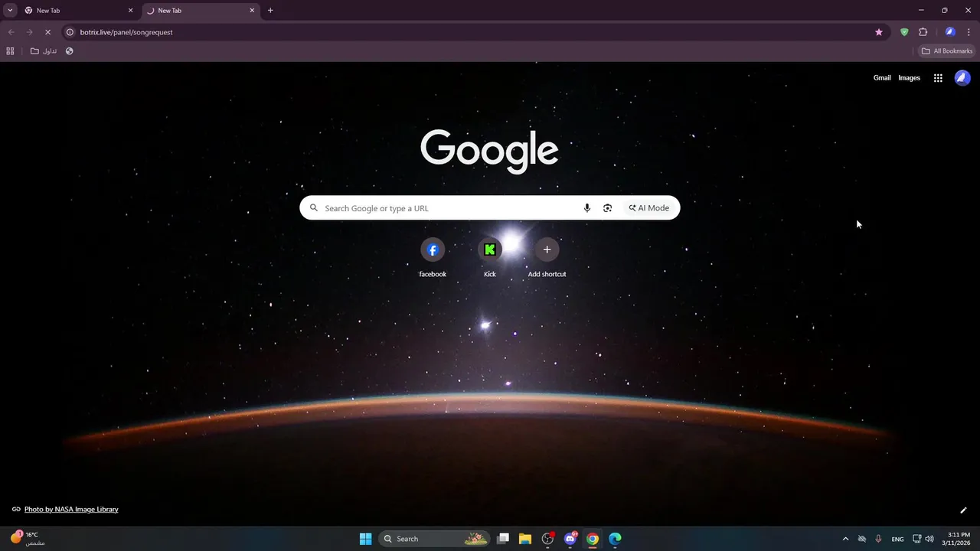Close the first New Tab tab
The width and height of the screenshot is (980, 551).
(130, 11)
